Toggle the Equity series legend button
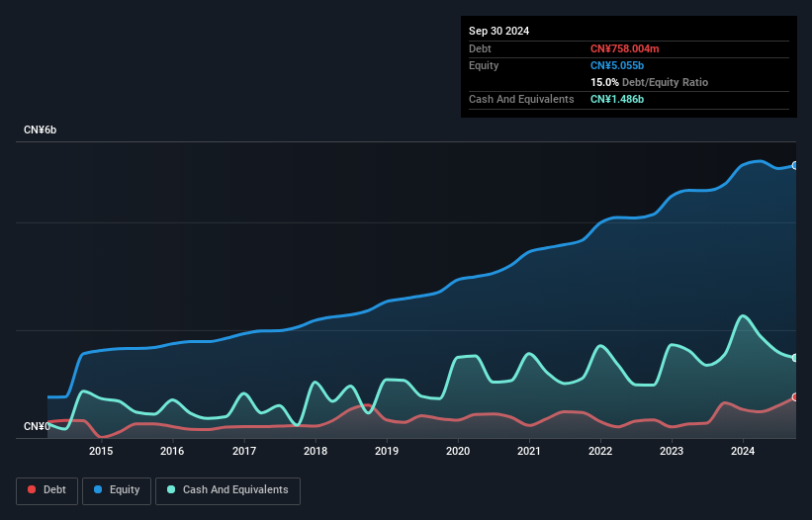The height and width of the screenshot is (520, 812). tap(117, 490)
